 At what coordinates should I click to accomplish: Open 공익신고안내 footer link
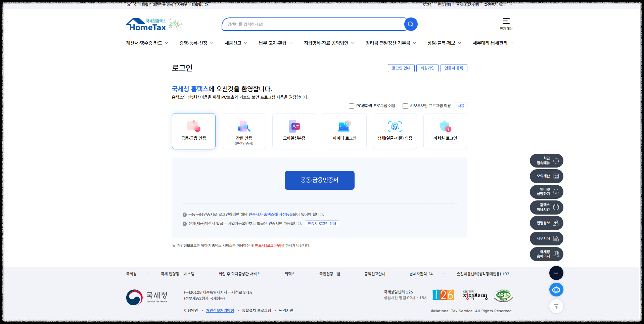pos(375,274)
